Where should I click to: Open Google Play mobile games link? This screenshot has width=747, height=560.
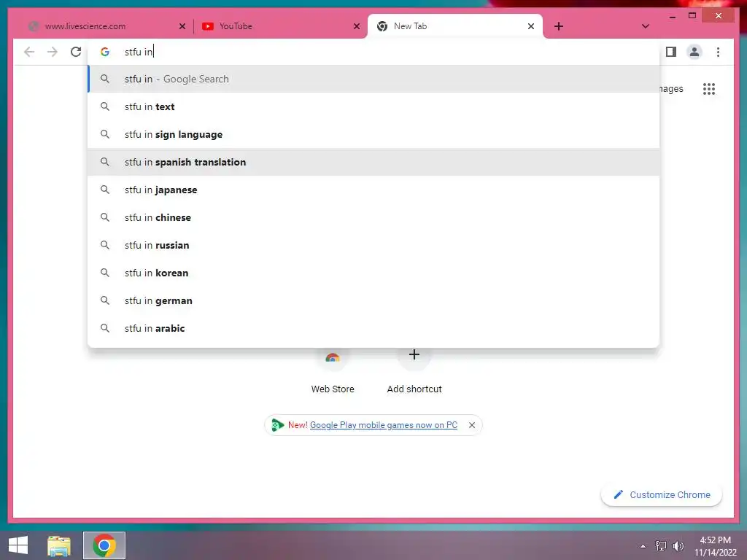pos(384,425)
